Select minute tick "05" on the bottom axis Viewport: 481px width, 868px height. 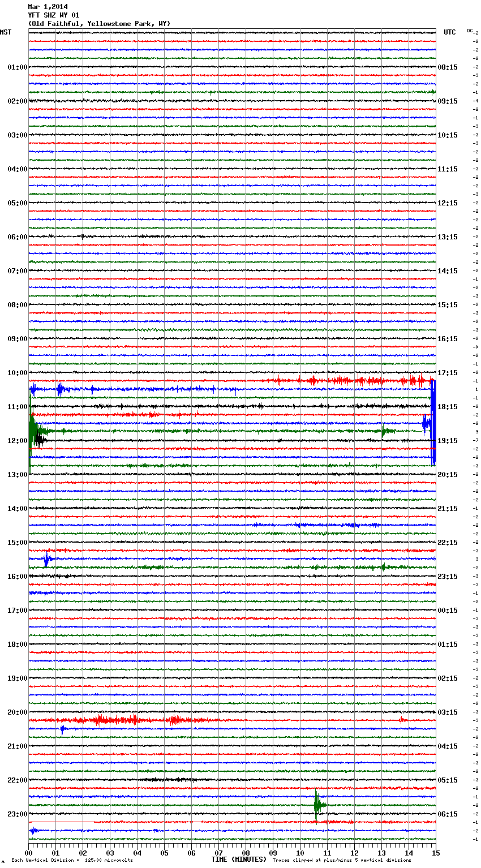pos(164,853)
